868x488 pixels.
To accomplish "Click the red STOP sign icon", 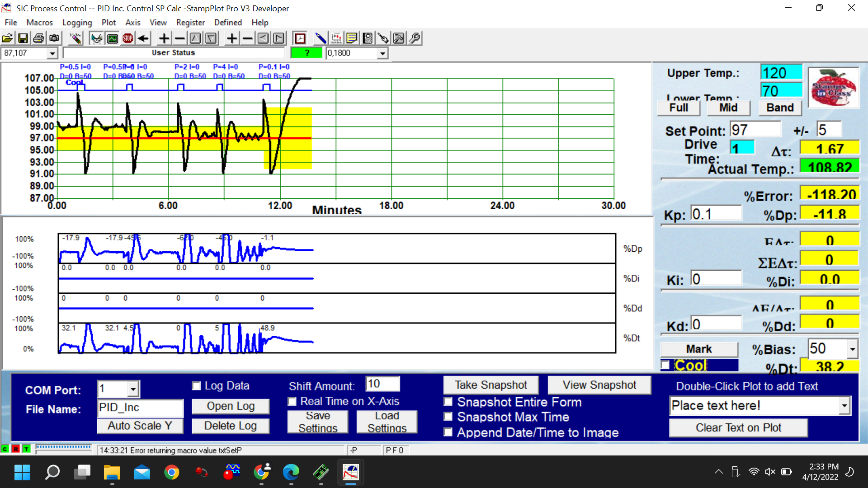I will pyautogui.click(x=128, y=38).
